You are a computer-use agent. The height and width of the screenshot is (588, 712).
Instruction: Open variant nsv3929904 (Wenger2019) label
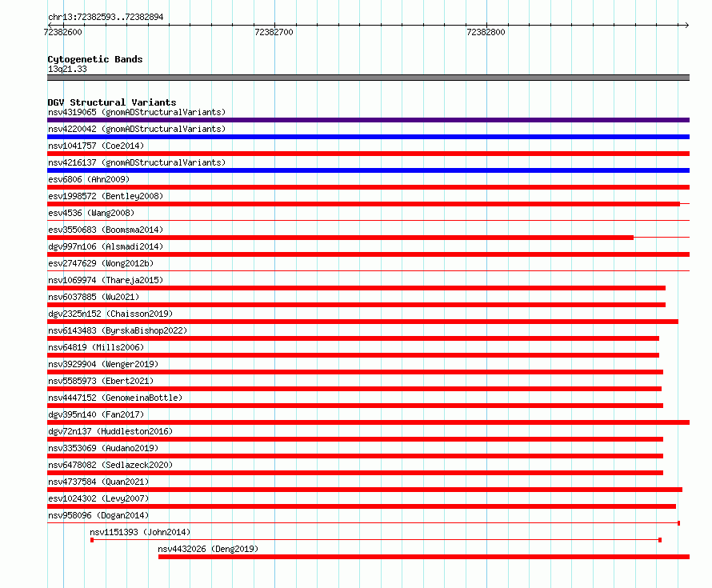tap(103, 364)
